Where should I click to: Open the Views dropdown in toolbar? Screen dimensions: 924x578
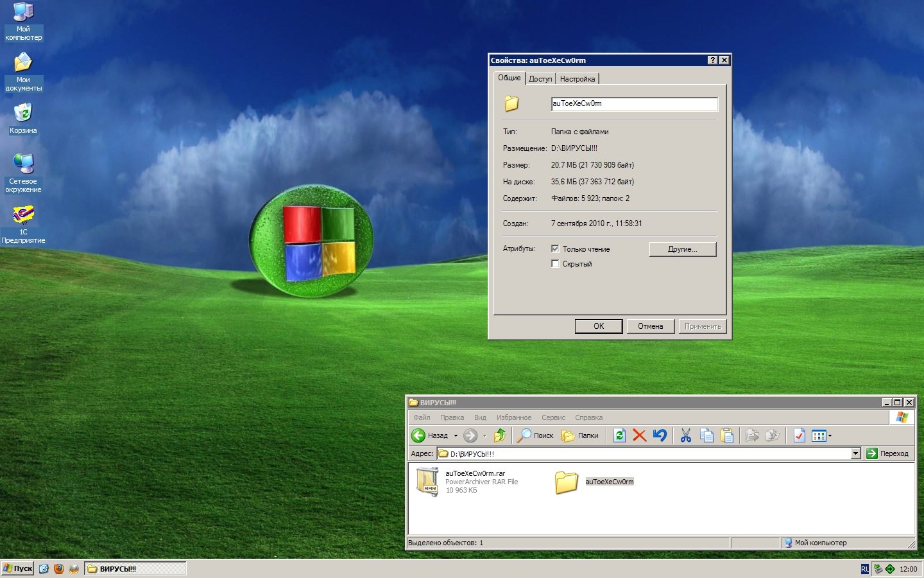pos(821,435)
